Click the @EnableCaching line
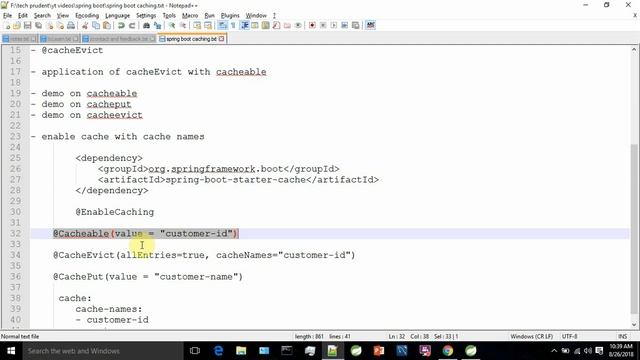The height and width of the screenshot is (360, 640). [x=115, y=212]
